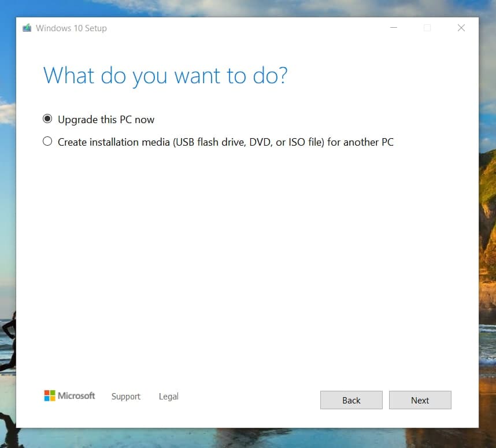Click the 'Windows 10 Setup' title text

pos(71,28)
